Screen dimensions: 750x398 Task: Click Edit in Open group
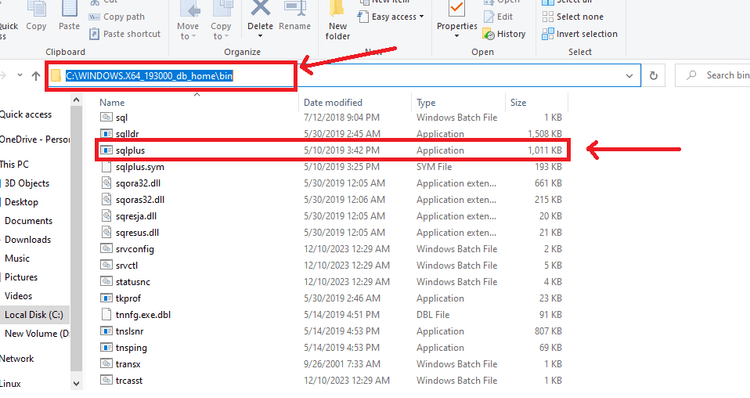pyautogui.click(x=498, y=17)
